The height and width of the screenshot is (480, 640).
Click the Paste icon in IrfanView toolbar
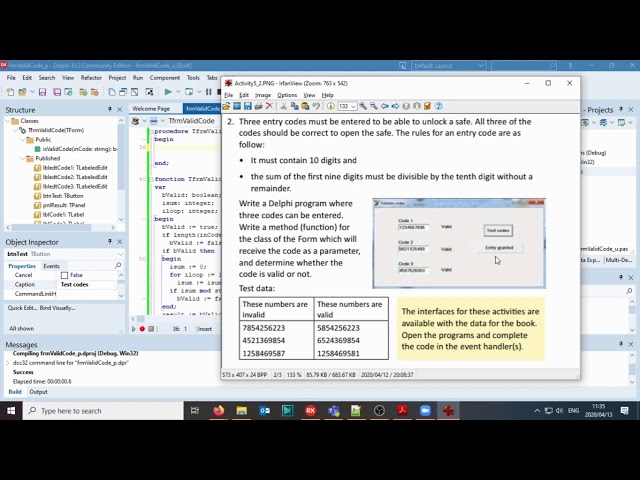click(305, 106)
